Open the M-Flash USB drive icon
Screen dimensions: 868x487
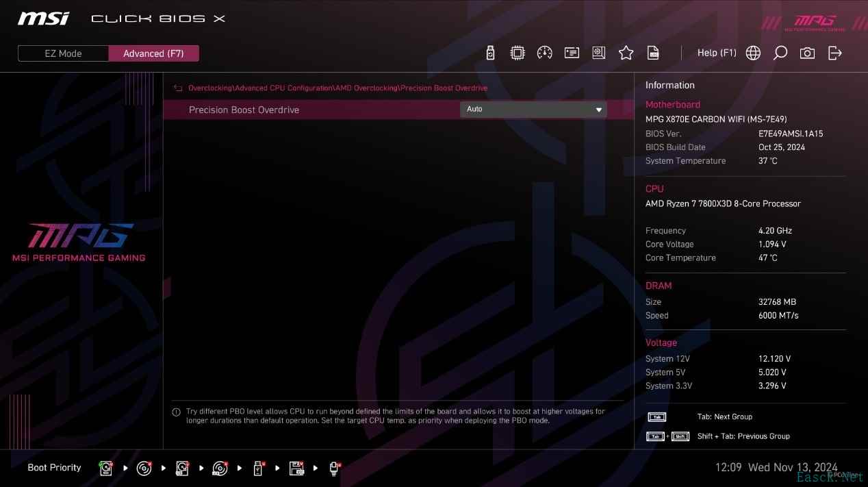tap(490, 53)
